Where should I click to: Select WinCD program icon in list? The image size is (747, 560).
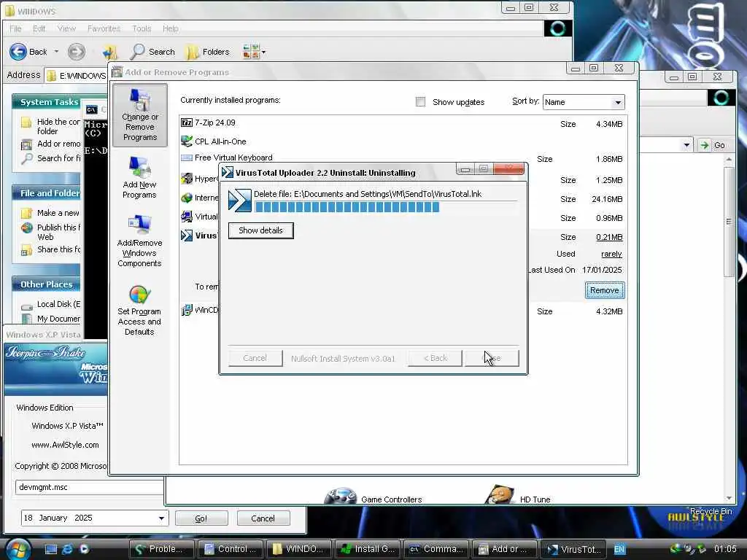(x=186, y=311)
